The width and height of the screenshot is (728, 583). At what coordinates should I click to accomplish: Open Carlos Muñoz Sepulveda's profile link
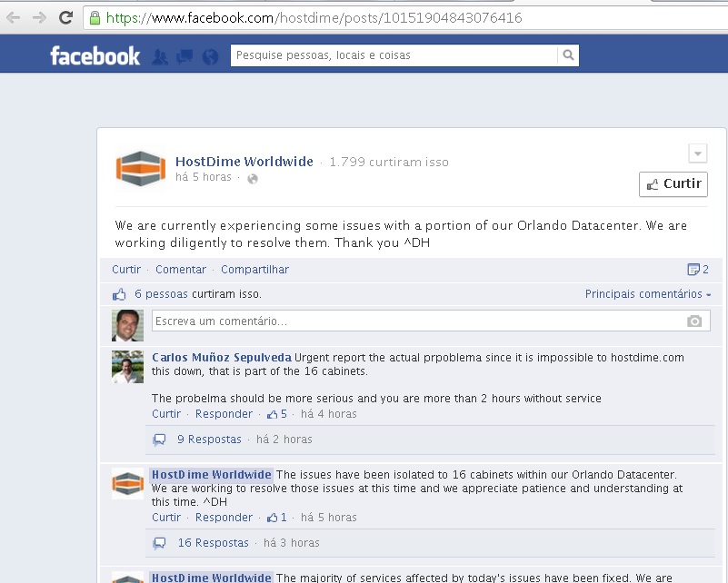tap(221, 358)
